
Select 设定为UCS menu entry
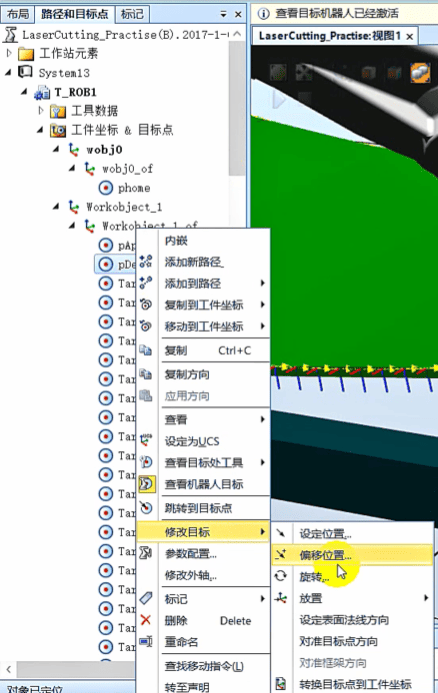tap(203, 441)
